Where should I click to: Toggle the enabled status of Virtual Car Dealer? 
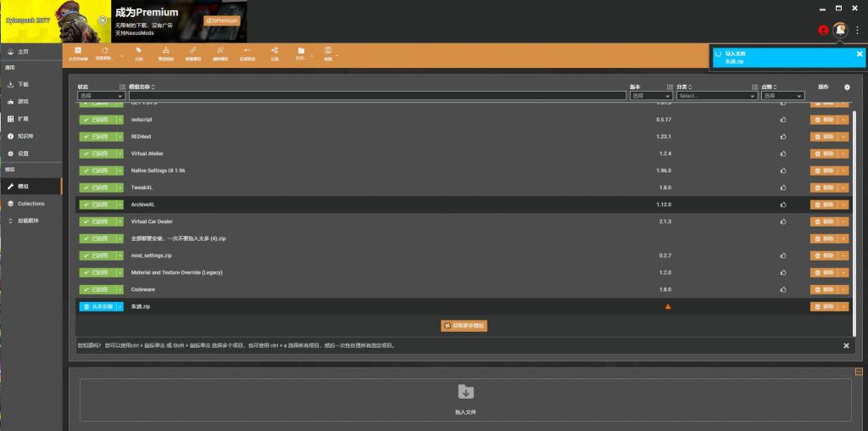click(97, 221)
